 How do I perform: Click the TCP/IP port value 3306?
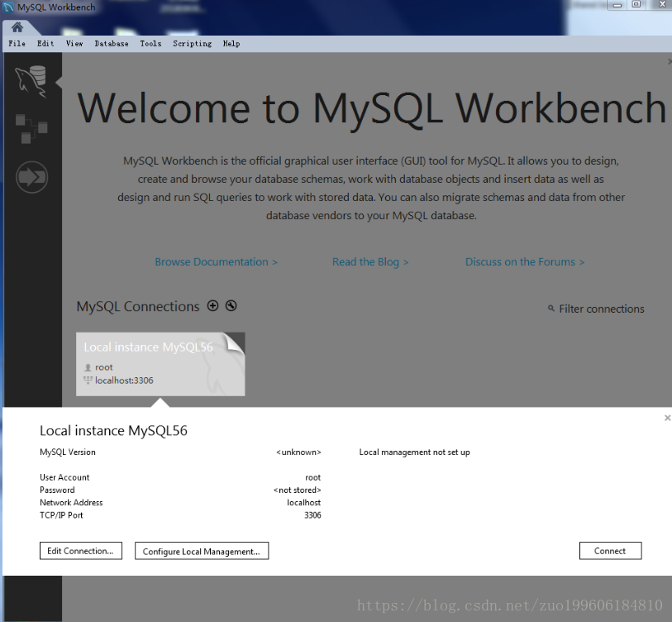(312, 515)
